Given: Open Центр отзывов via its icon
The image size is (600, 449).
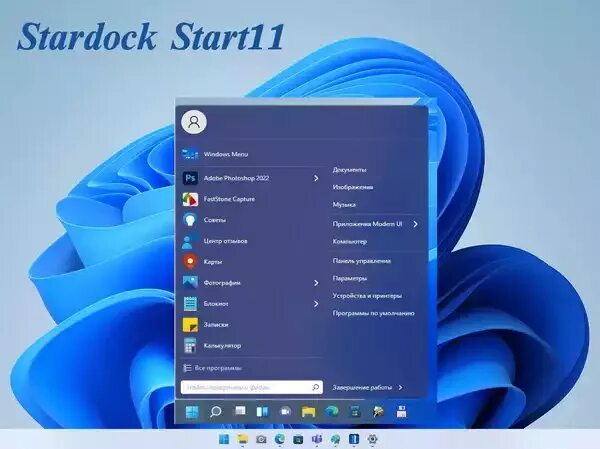Looking at the screenshot, I should tap(190, 241).
